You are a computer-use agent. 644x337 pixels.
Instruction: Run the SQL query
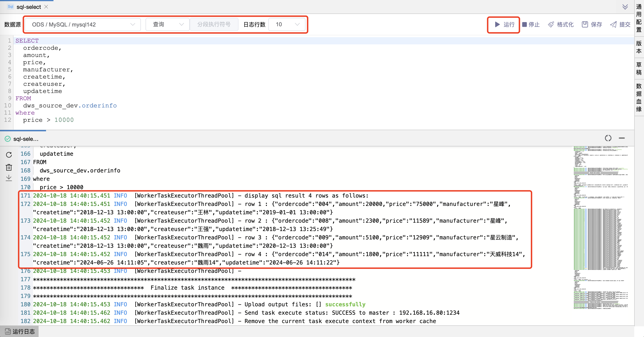[x=503, y=24]
